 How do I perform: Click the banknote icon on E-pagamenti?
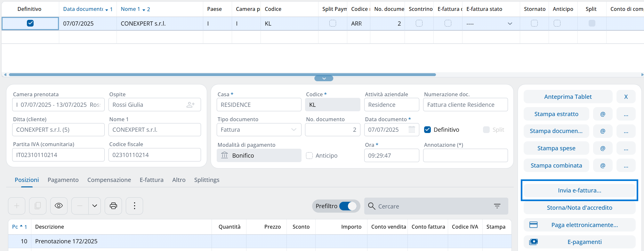click(534, 242)
